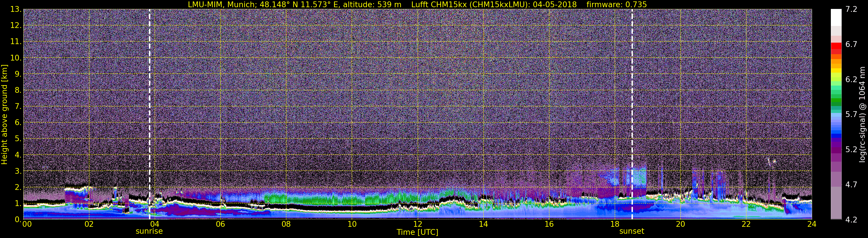Click the '14' time tick label
Image resolution: width=868 pixels, height=238 pixels.
tap(483, 224)
